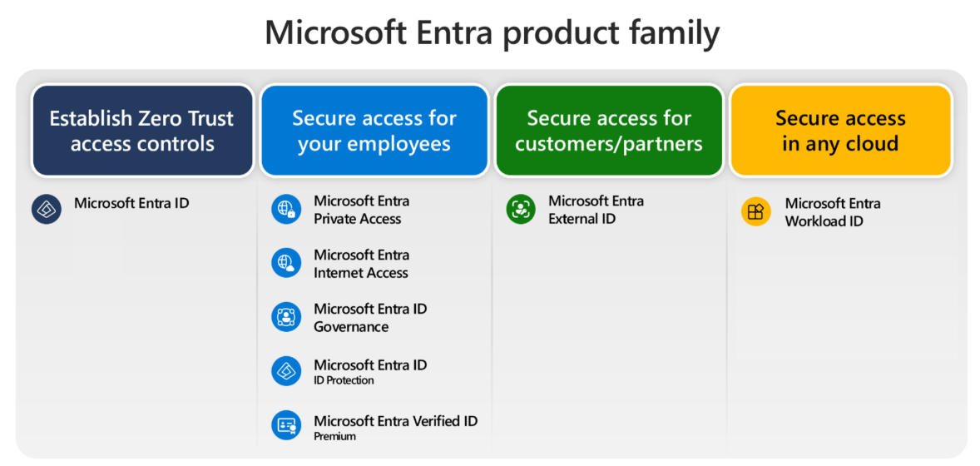Click the ID Protection diamond icon

click(x=286, y=371)
